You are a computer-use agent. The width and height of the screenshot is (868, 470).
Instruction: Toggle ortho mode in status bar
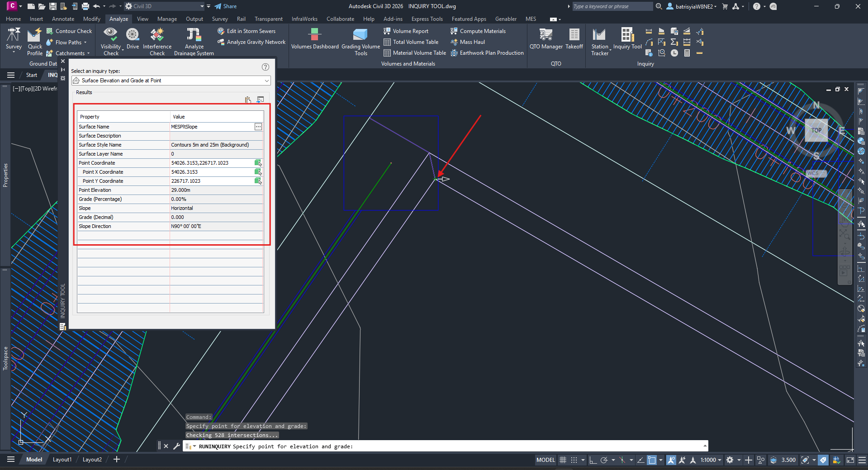click(x=593, y=460)
